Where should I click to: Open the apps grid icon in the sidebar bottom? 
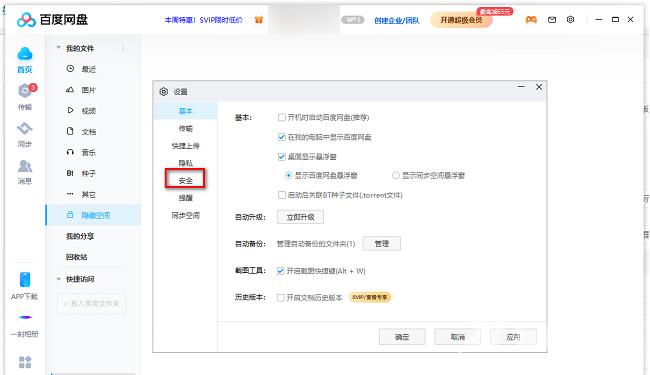click(x=25, y=362)
